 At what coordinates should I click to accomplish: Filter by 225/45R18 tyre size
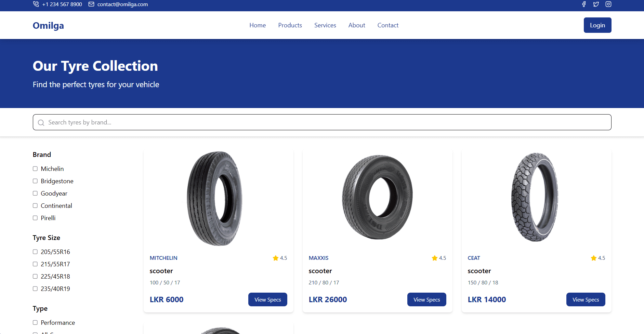tap(35, 276)
